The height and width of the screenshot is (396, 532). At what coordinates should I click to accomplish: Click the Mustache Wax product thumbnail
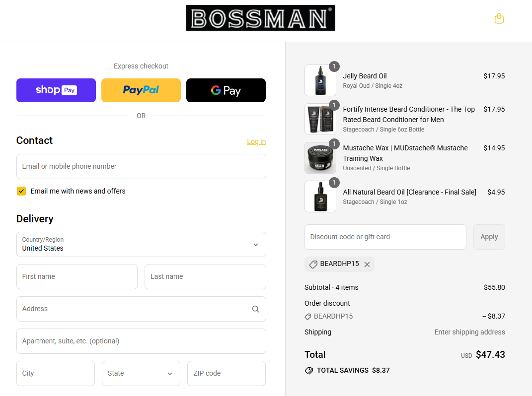(x=320, y=158)
